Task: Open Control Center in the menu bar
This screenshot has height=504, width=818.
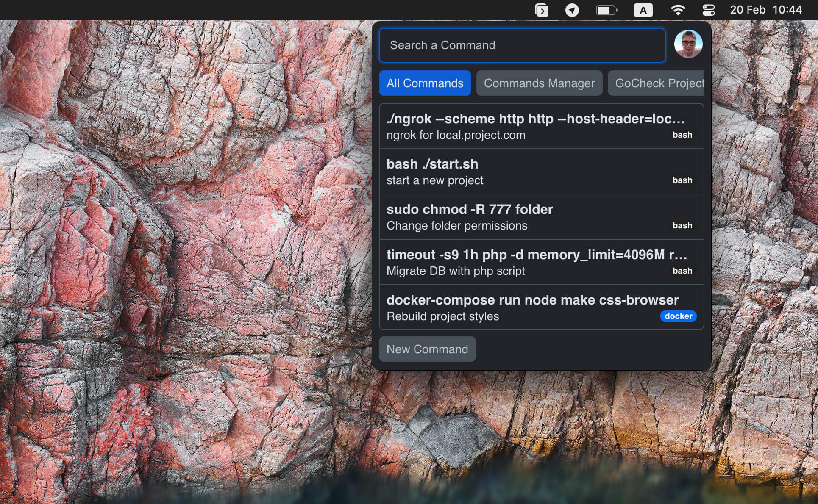Action: coord(708,10)
